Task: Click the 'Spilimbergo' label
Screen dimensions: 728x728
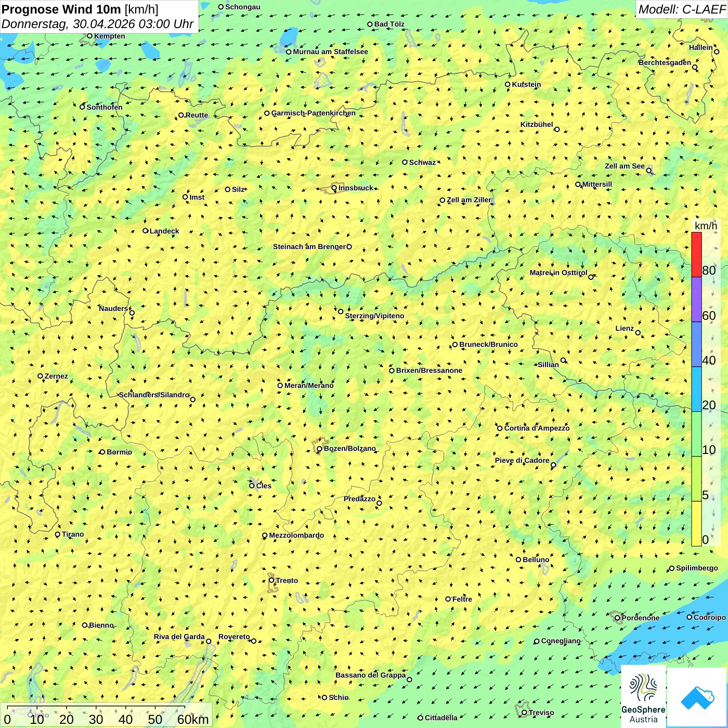Action: coord(697,568)
